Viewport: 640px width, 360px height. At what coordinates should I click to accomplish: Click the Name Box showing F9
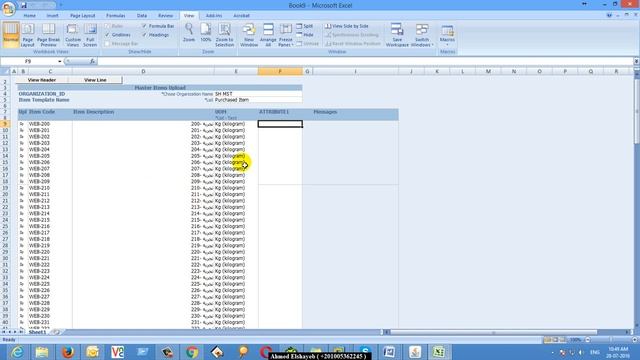click(x=28, y=62)
